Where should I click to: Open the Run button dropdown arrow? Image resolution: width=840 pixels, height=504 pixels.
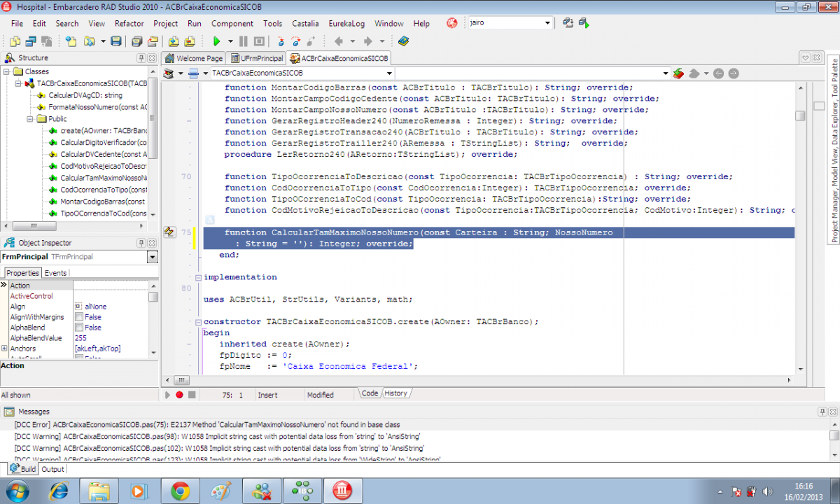(230, 41)
